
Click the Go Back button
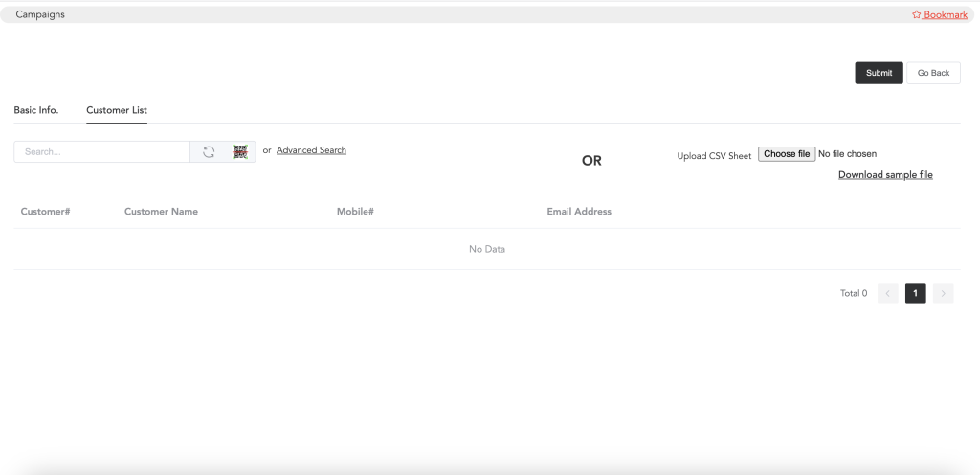(933, 73)
